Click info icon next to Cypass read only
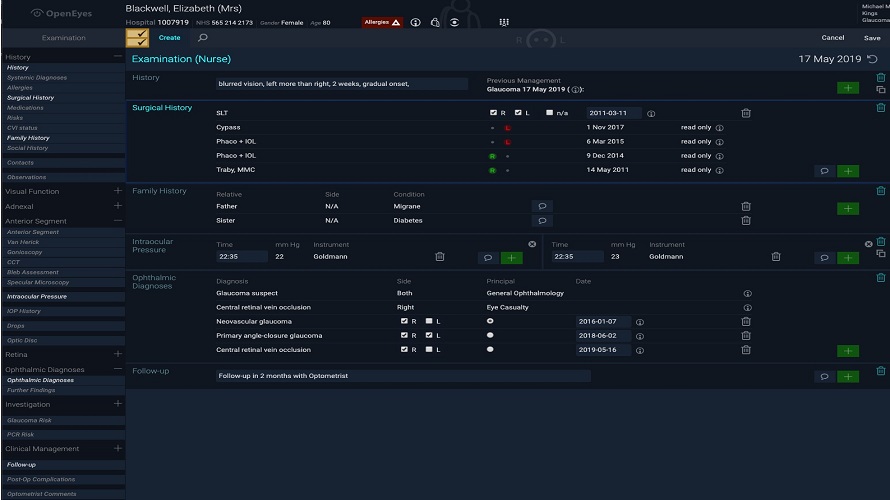Image resolution: width=890 pixels, height=500 pixels. coord(719,128)
